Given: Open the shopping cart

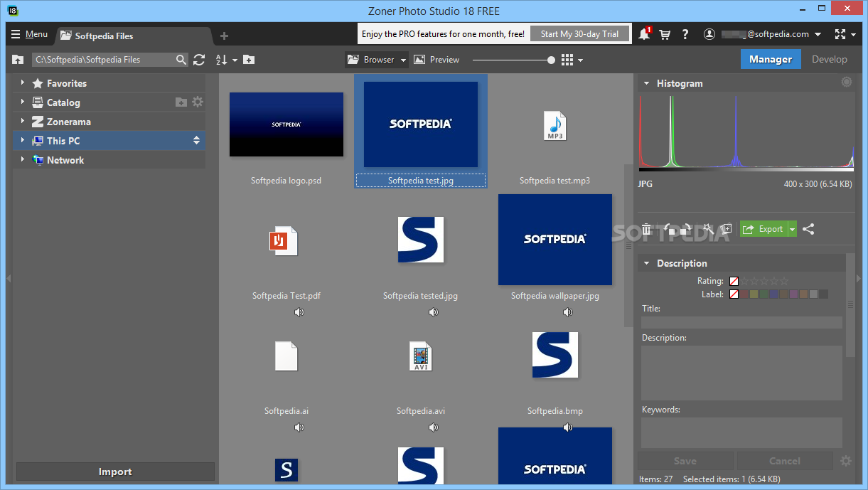Looking at the screenshot, I should (x=665, y=34).
